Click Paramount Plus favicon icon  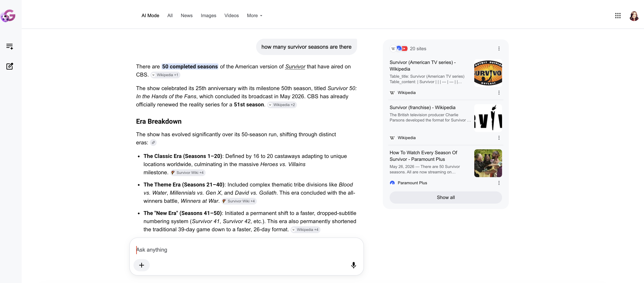coord(392,183)
